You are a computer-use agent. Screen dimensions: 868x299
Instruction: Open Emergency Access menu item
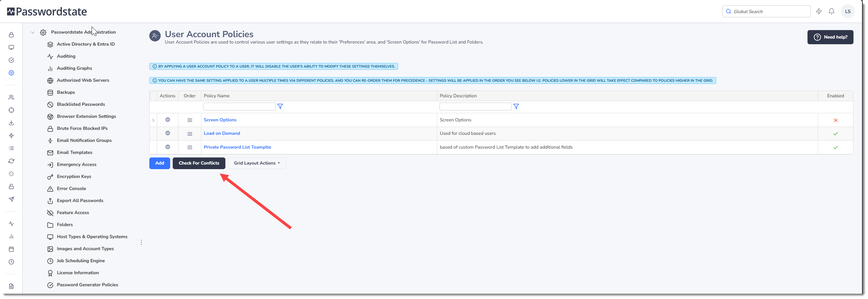(76, 165)
